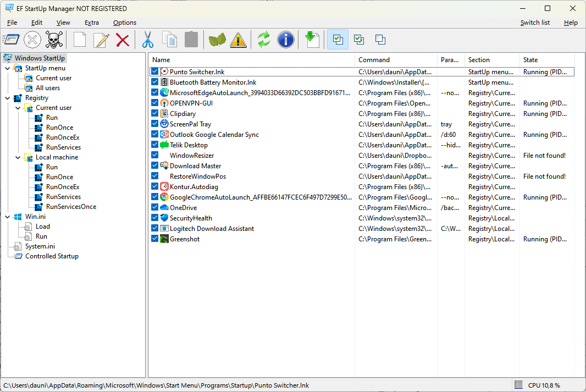The image size is (586, 392).
Task: Click the blue info circle icon
Action: coord(285,40)
